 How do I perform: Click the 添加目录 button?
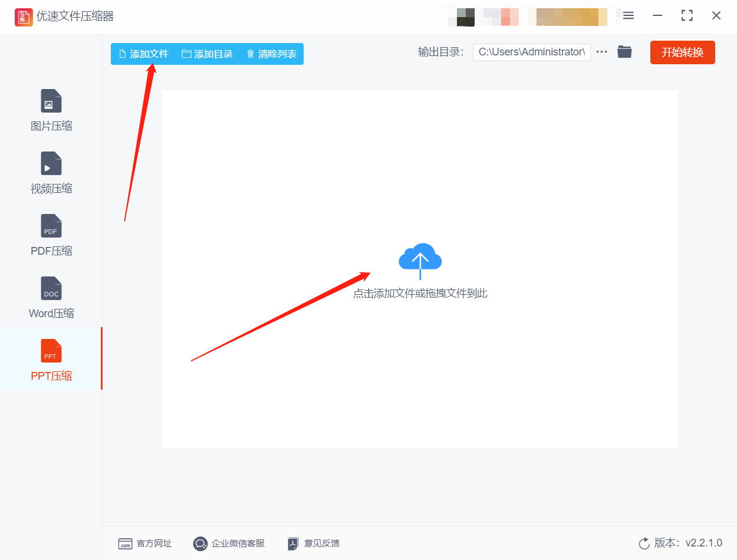click(208, 54)
